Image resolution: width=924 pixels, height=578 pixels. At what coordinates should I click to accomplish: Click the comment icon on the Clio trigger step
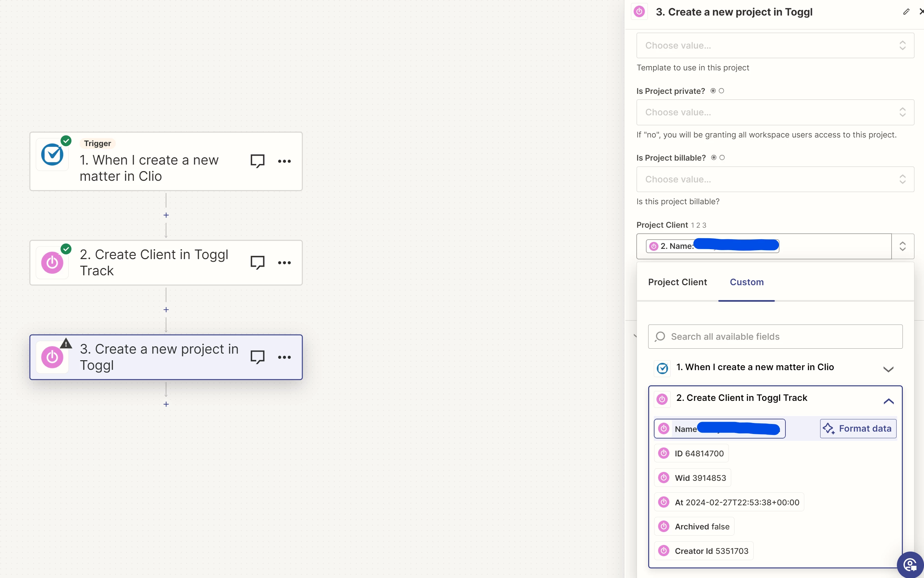point(257,161)
